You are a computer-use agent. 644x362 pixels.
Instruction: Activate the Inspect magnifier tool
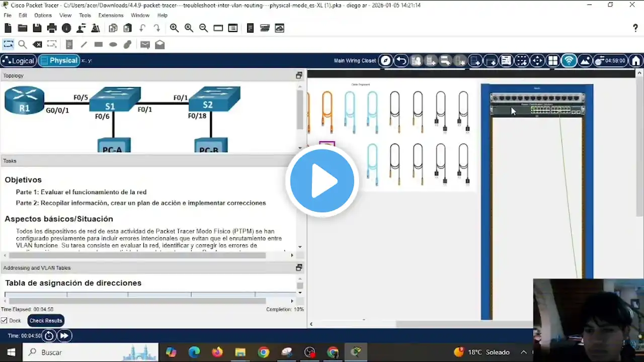click(x=23, y=44)
